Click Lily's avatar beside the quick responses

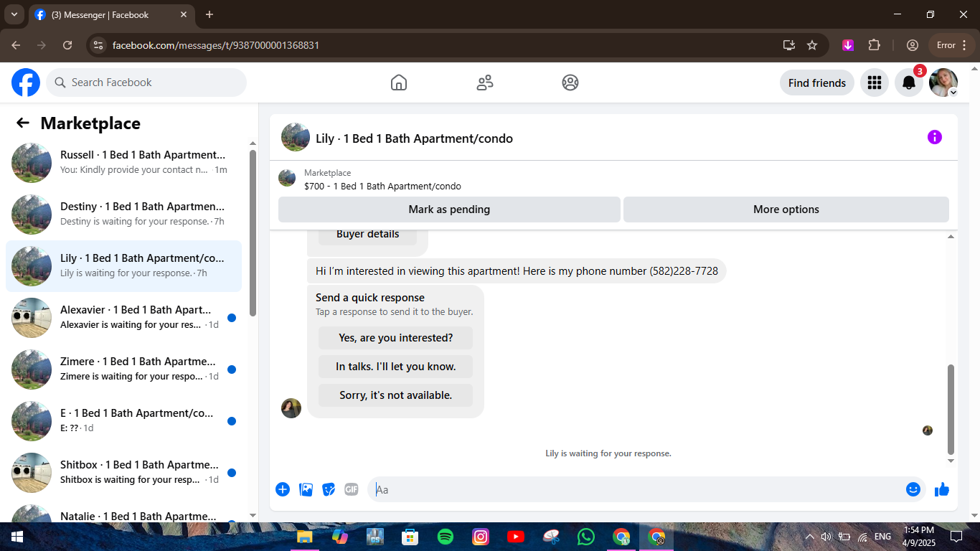(291, 408)
